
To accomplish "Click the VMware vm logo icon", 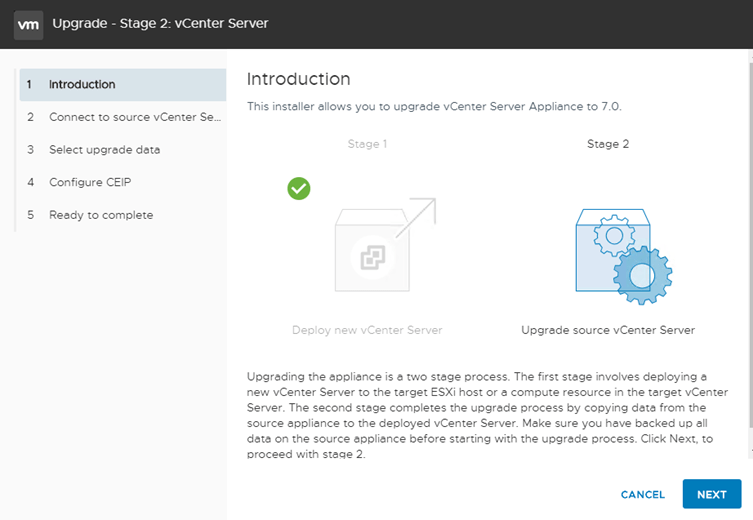I will point(29,23).
